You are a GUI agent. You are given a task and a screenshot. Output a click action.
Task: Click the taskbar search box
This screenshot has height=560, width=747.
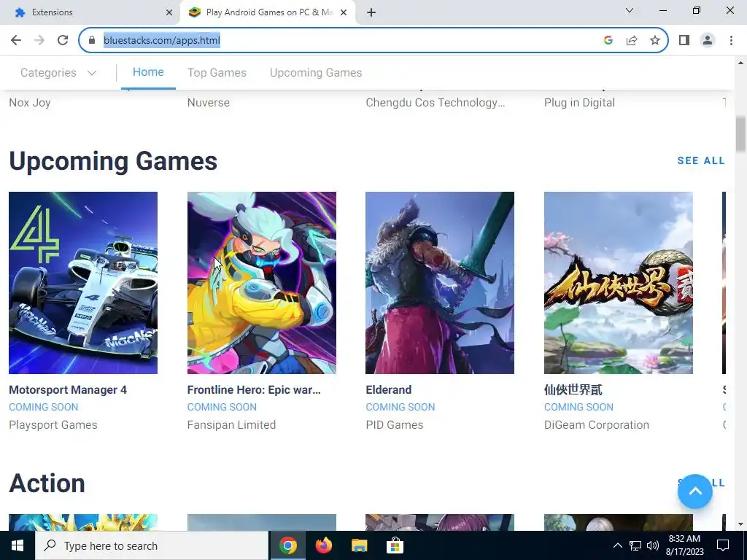(152, 545)
